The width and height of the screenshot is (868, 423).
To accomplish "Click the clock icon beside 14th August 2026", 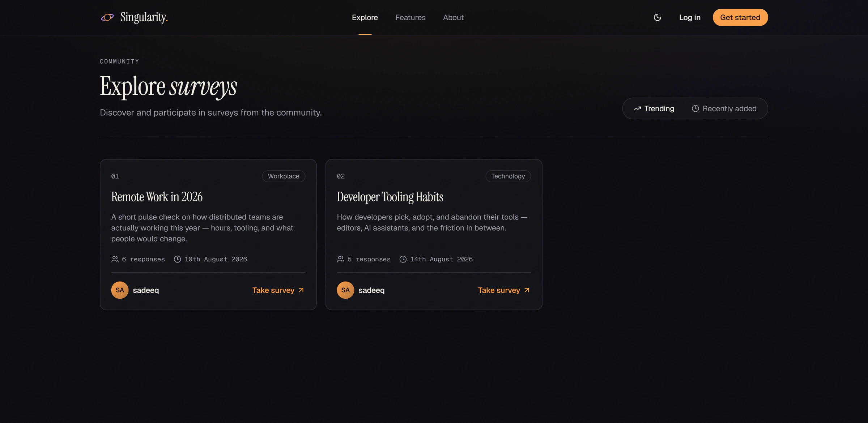I will [x=403, y=259].
